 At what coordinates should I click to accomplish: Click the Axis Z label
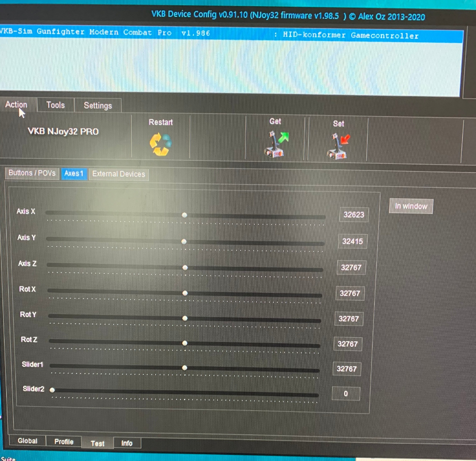pos(27,263)
